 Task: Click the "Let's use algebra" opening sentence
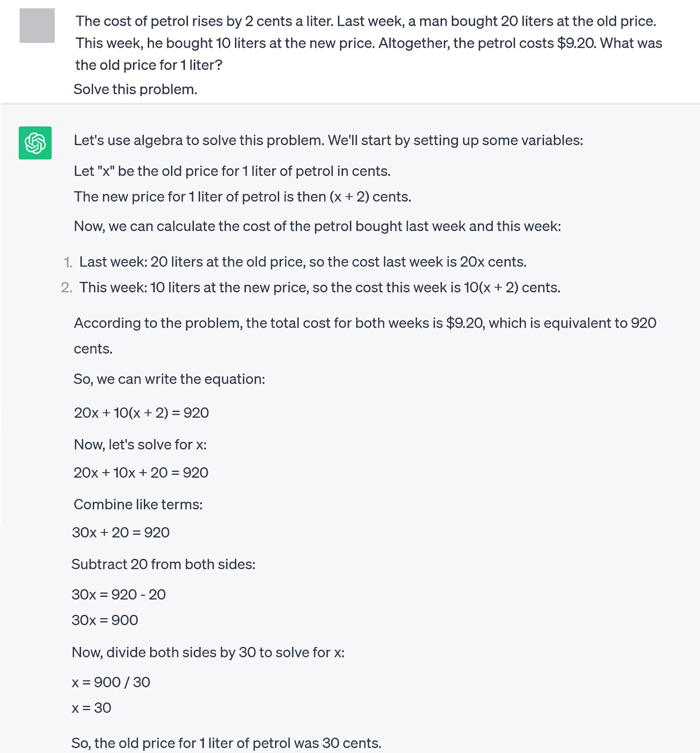[x=328, y=140]
